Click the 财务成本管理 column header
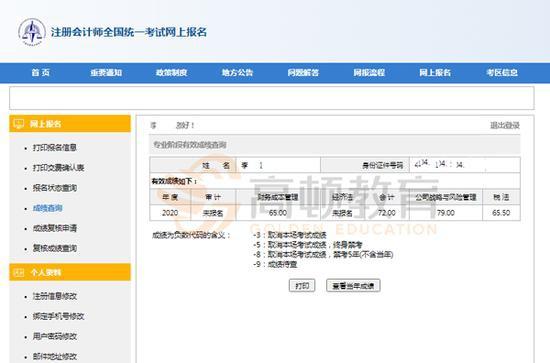The image size is (550, 363). (278, 197)
